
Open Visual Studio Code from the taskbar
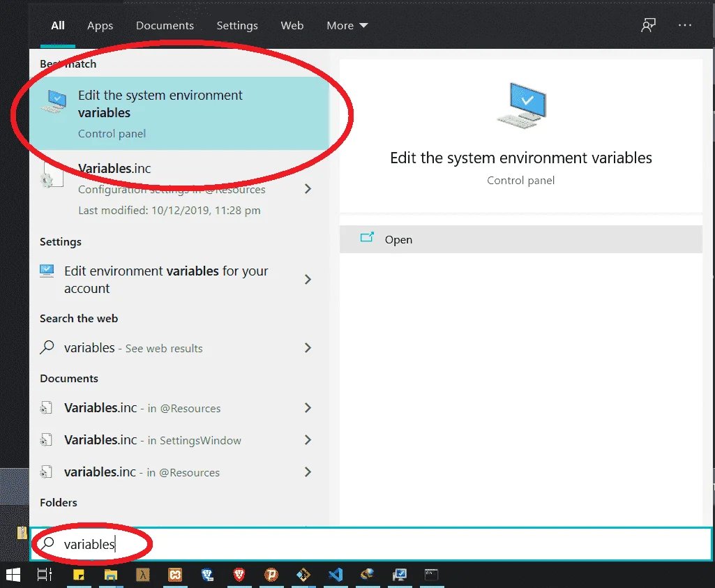(336, 575)
